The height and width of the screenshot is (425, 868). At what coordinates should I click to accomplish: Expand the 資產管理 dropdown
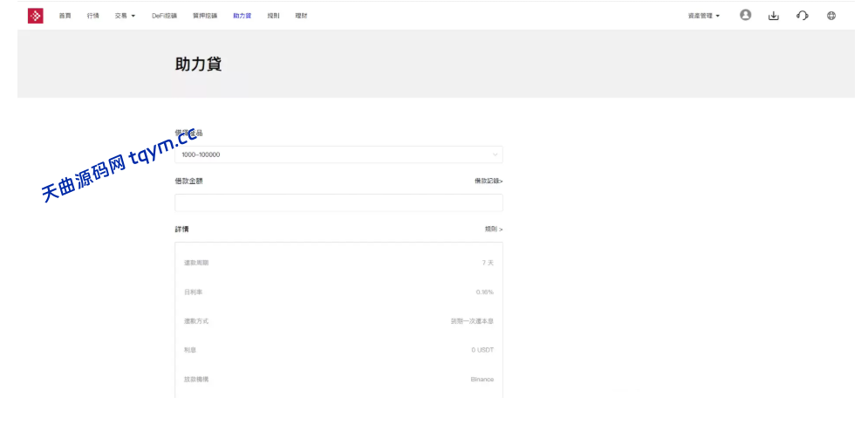point(704,16)
